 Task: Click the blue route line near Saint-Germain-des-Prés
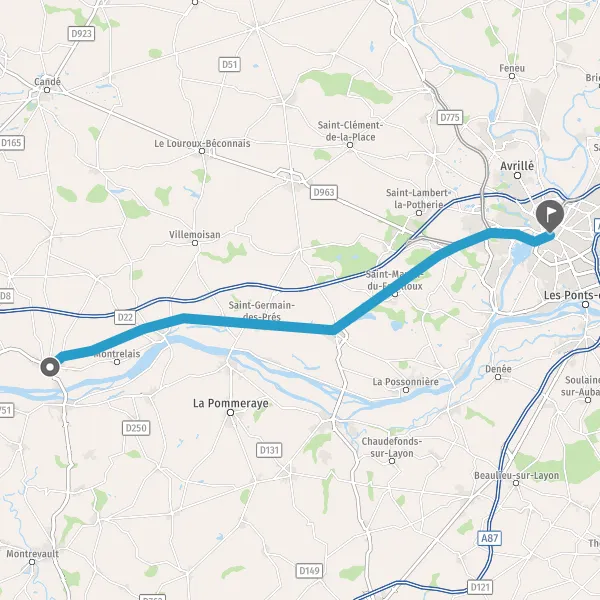260,323
